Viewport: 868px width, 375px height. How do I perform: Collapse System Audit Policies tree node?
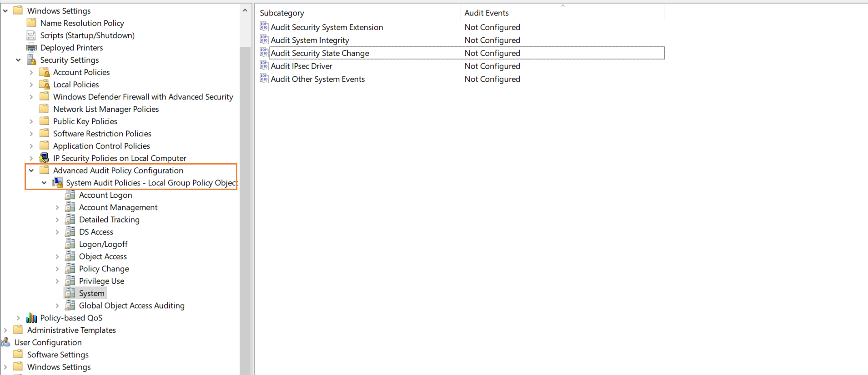click(x=44, y=183)
